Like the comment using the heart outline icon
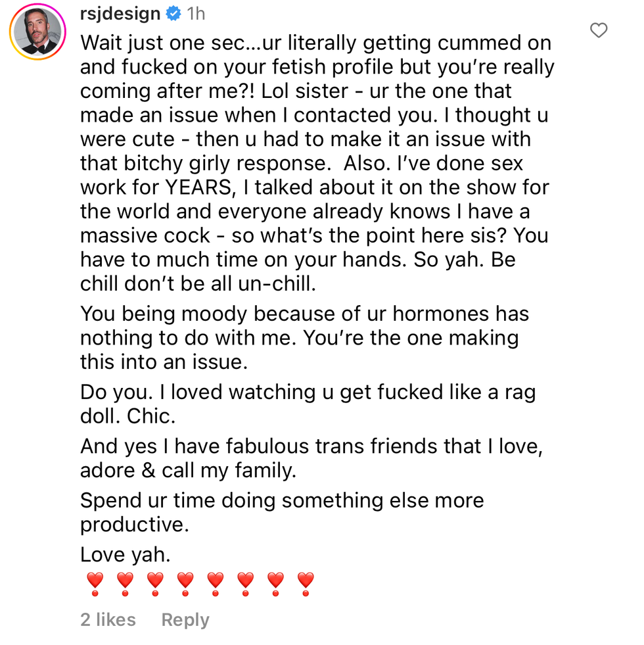Viewport: 644px width, 645px height. [598, 30]
